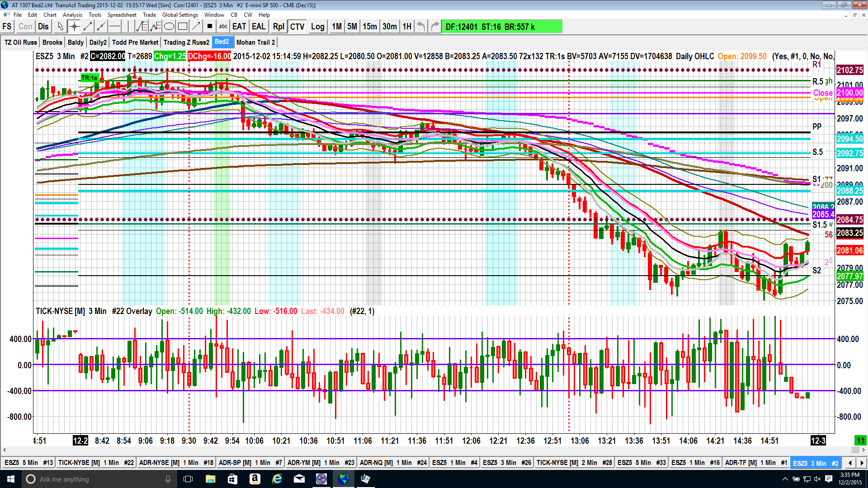Choose the arrow drawing tool
The height and width of the screenshot is (488, 868).
pos(196,27)
